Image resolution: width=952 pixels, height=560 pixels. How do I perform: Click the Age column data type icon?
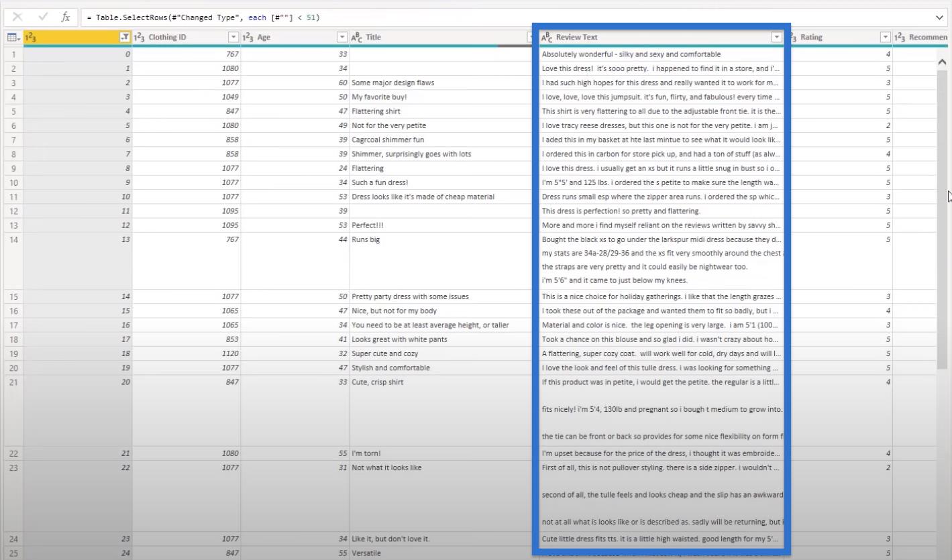(248, 38)
